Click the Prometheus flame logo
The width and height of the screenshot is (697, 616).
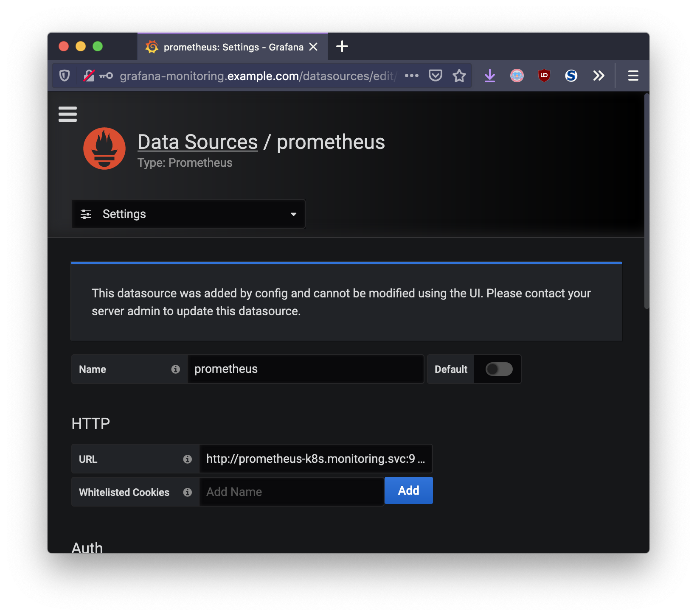(x=104, y=148)
